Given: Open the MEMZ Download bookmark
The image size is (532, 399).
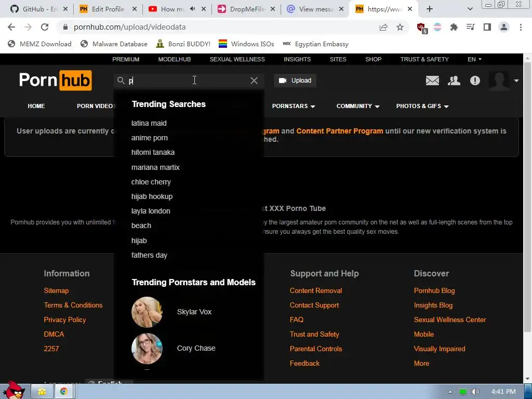Looking at the screenshot, I should coord(39,44).
